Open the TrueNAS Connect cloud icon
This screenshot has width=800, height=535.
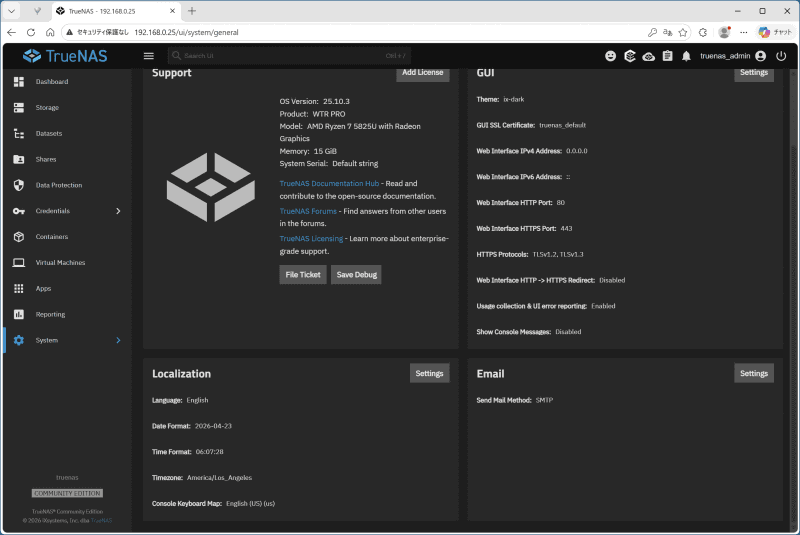coord(648,56)
